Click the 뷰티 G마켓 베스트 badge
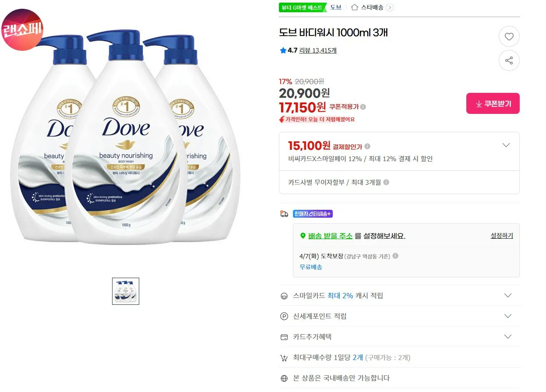Image resolution: width=546 pixels, height=392 pixels. (303, 7)
